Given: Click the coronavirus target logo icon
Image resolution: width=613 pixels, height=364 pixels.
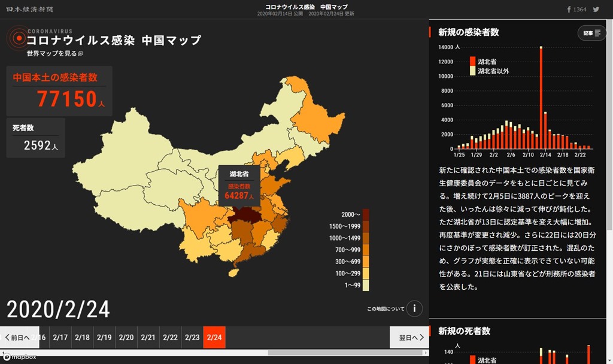Looking at the screenshot, I should point(18,38).
